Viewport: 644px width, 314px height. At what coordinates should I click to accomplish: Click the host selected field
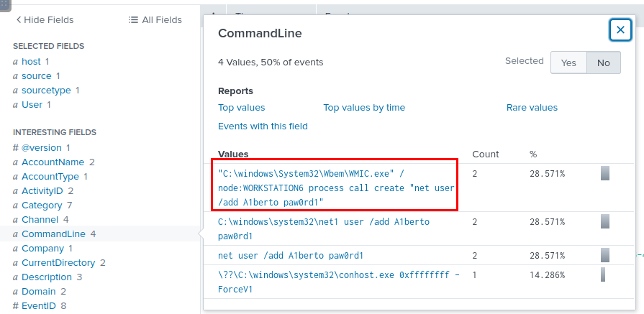pyautogui.click(x=31, y=62)
